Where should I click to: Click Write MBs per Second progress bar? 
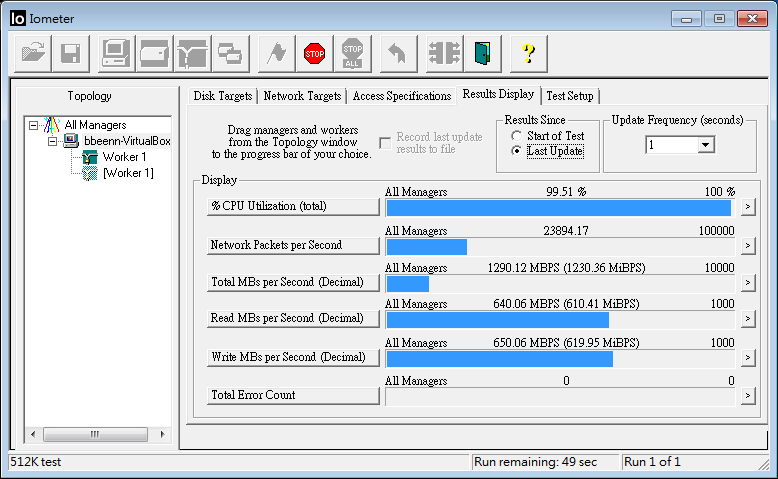(x=560, y=358)
